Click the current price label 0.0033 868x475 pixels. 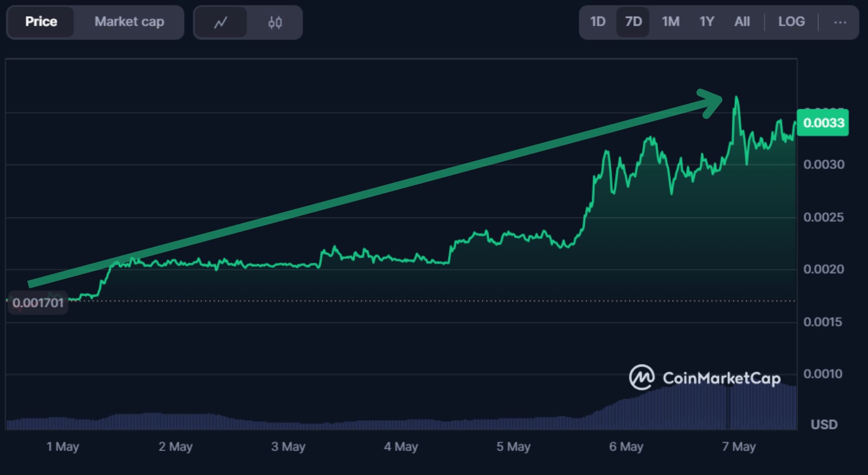[823, 123]
